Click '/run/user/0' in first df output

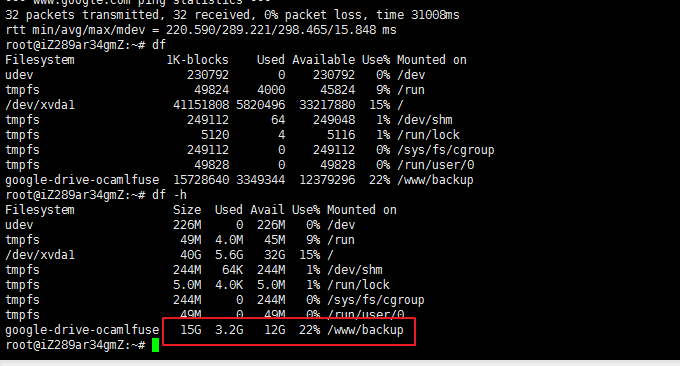(x=435, y=165)
